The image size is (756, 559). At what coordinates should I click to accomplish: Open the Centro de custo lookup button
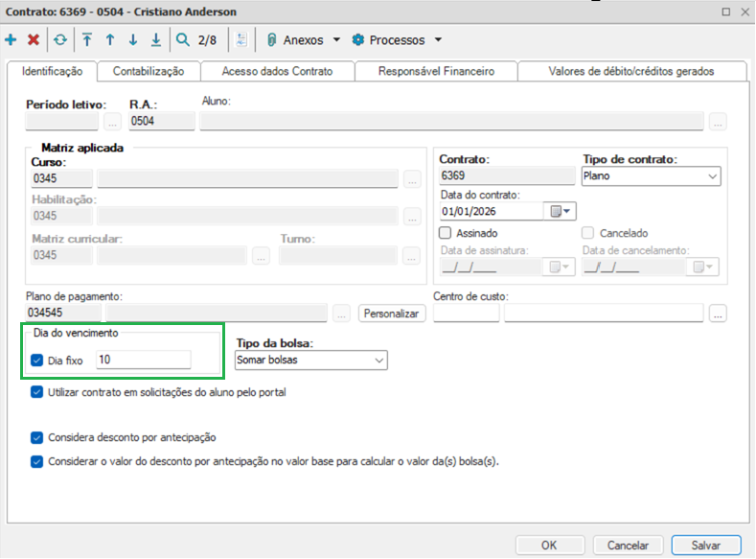coord(718,314)
